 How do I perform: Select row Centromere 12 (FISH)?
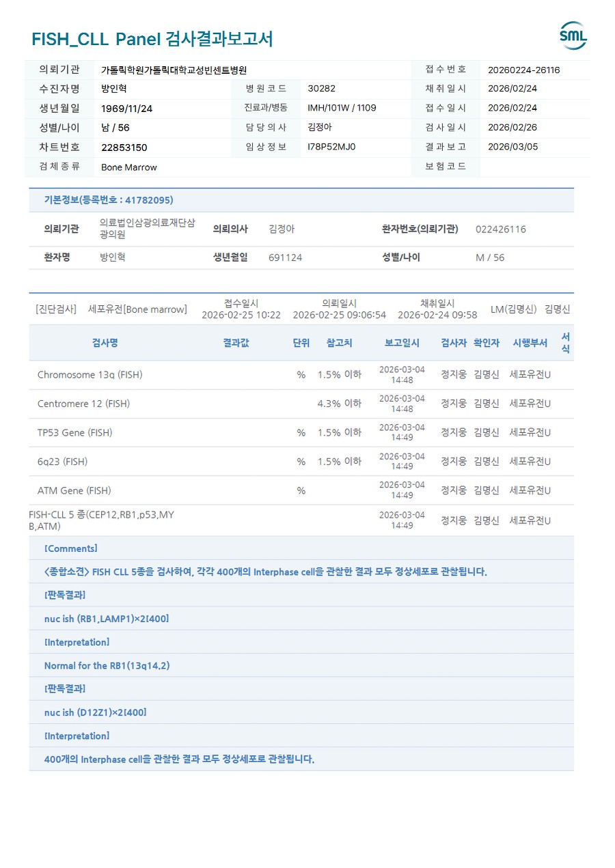point(301,404)
